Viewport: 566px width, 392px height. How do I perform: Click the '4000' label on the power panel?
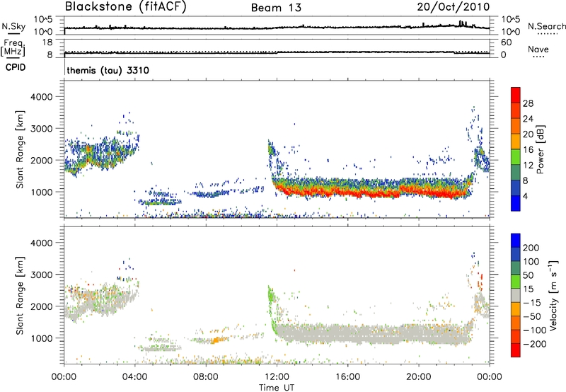coord(41,97)
